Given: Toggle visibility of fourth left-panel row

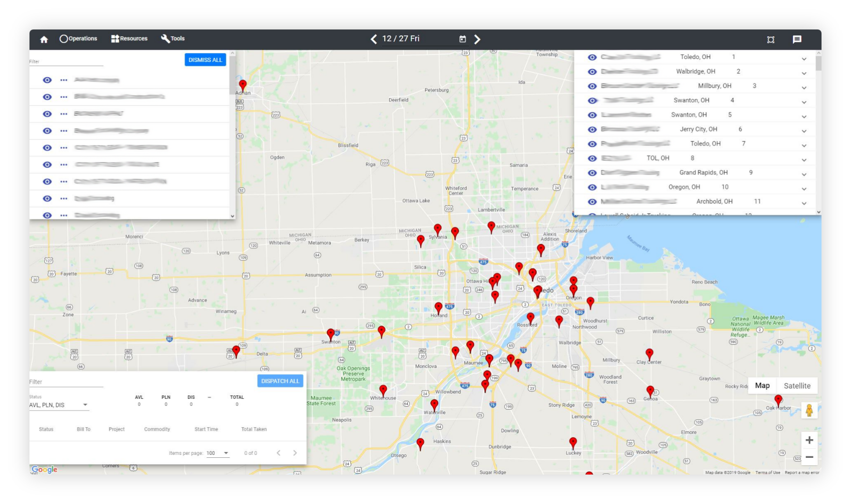Looking at the screenshot, I should tap(47, 131).
